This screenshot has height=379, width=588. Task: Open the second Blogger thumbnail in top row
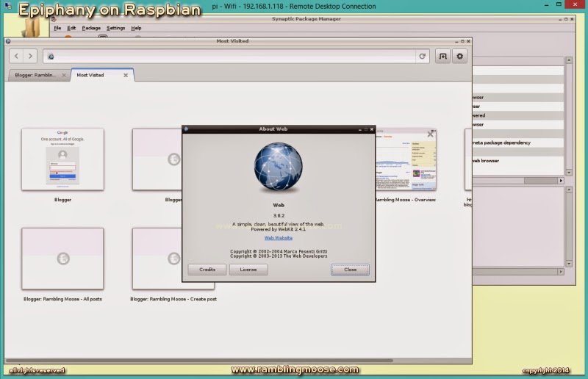click(x=157, y=159)
